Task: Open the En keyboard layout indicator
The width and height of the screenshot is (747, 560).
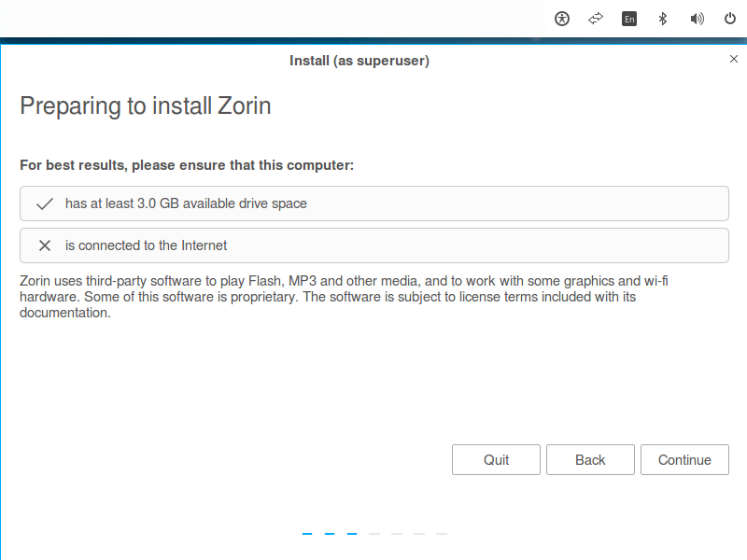Action: click(x=629, y=19)
